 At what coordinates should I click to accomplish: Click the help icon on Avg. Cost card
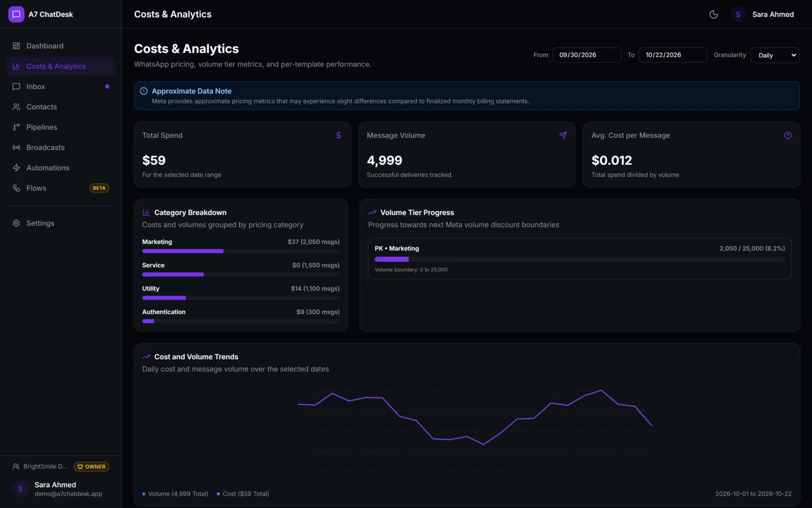coord(788,135)
